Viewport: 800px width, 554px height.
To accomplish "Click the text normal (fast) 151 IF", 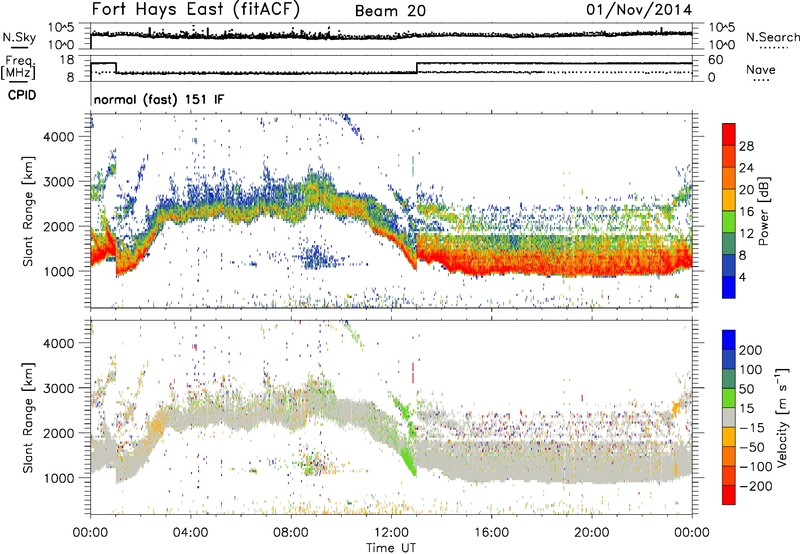I will [x=159, y=99].
